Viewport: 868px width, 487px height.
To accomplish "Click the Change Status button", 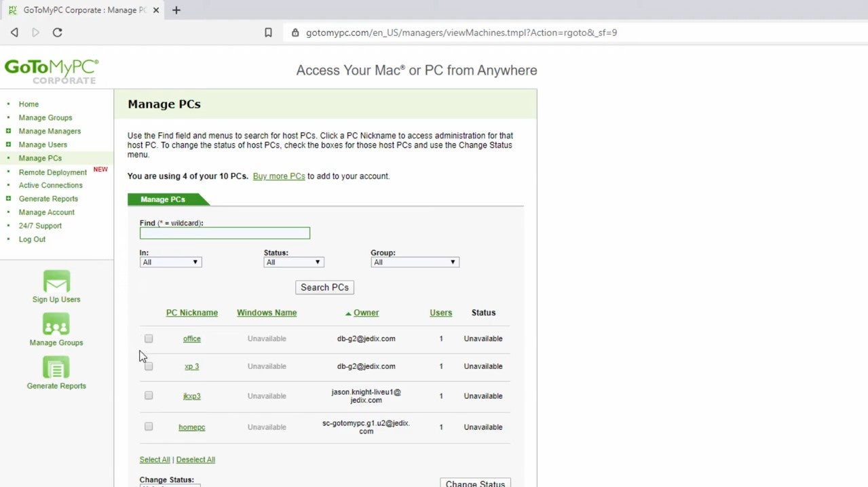I will click(475, 483).
